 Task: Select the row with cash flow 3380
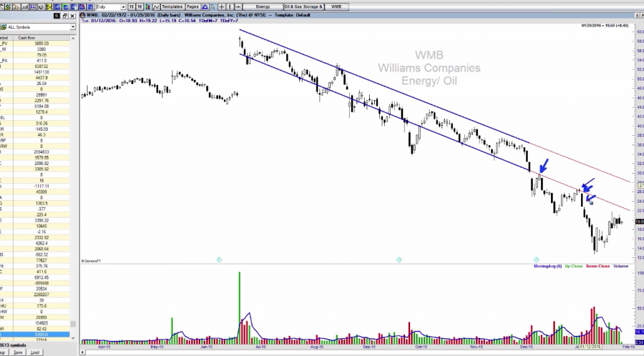[x=35, y=49]
